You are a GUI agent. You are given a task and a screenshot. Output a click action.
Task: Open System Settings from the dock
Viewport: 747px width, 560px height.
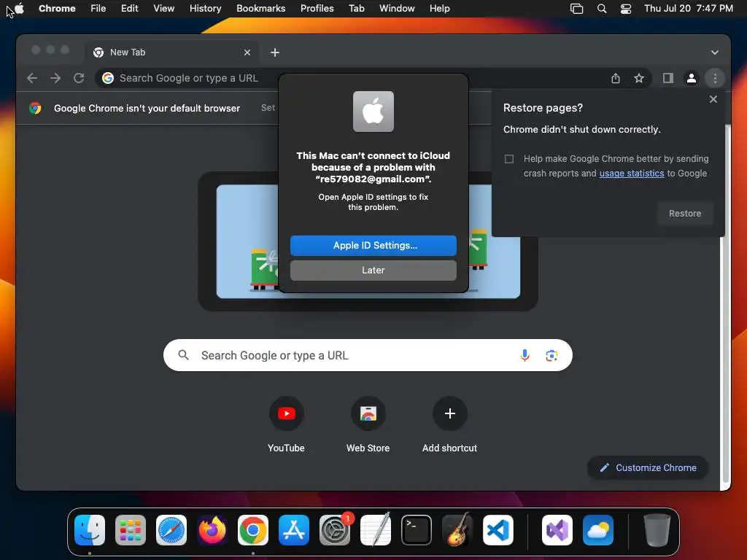pos(334,529)
